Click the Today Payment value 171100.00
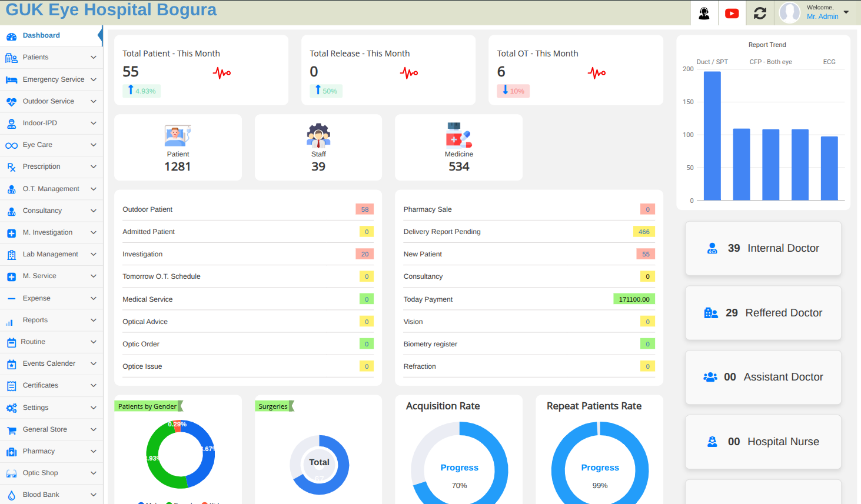Viewport: 861px width, 504px height. coord(634,299)
